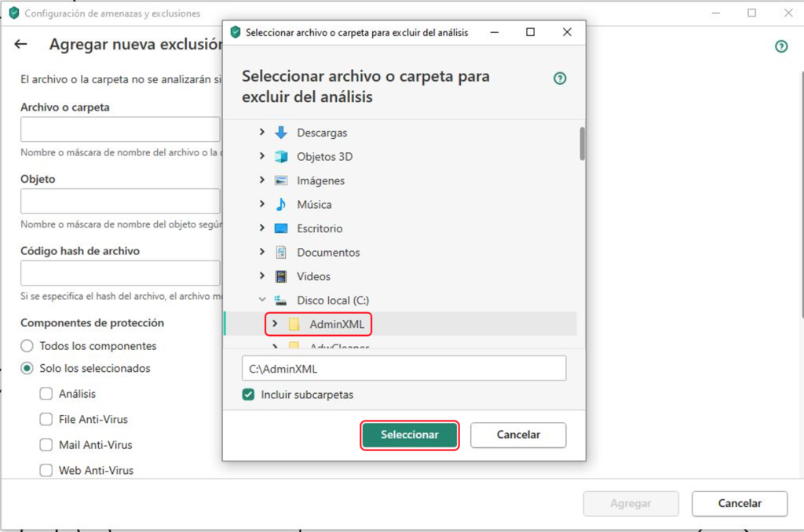Screen dimensions: 804x532
Task: Enable the File Anti-Virus checkbox
Action: pyautogui.click(x=46, y=420)
